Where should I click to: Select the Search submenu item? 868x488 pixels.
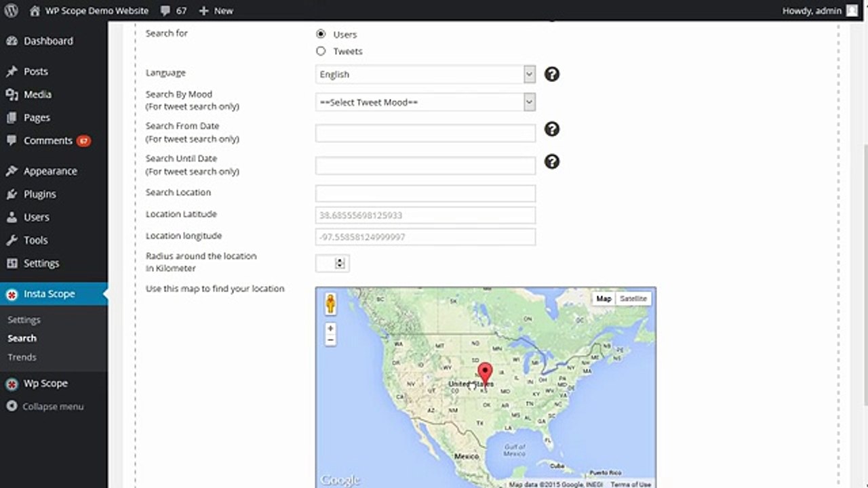[22, 338]
